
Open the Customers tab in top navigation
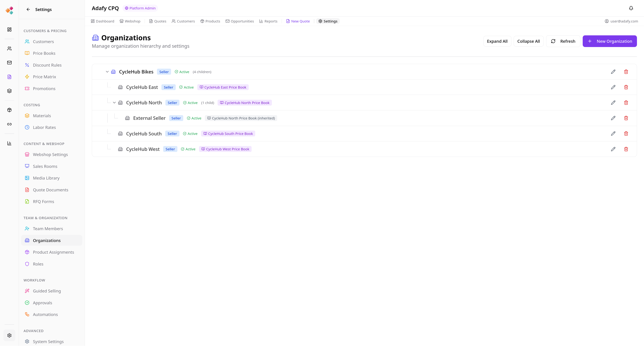click(183, 21)
